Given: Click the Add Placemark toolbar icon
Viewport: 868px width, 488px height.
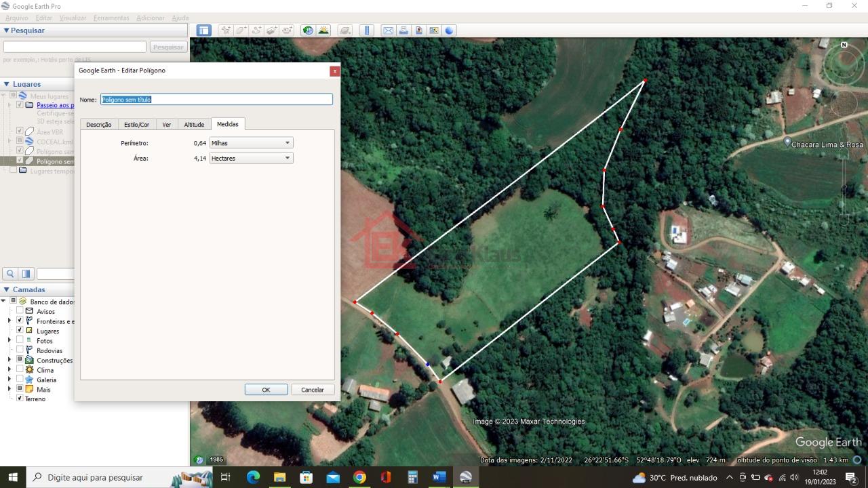Looking at the screenshot, I should click(225, 30).
